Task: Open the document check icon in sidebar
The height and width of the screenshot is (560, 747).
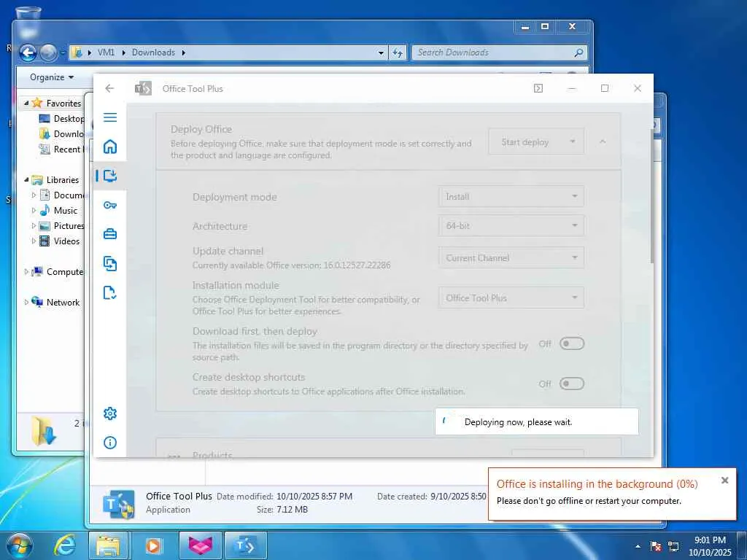Action: click(110, 292)
